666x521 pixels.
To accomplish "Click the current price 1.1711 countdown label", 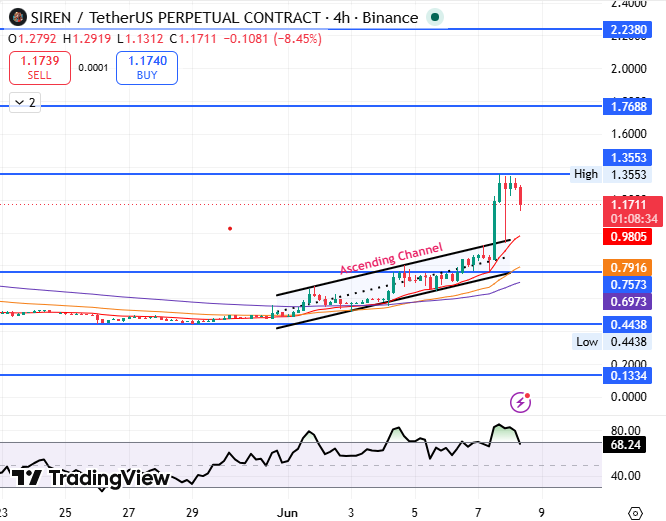I will pyautogui.click(x=633, y=211).
